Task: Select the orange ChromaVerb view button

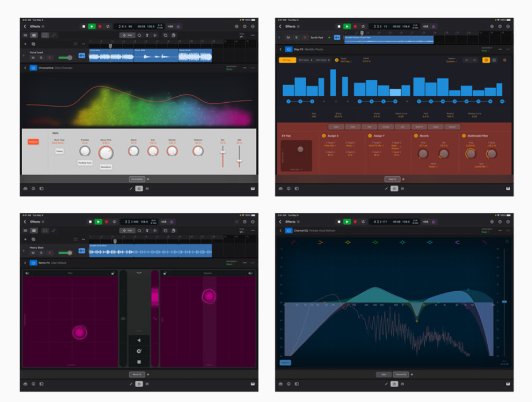Action: (33, 142)
